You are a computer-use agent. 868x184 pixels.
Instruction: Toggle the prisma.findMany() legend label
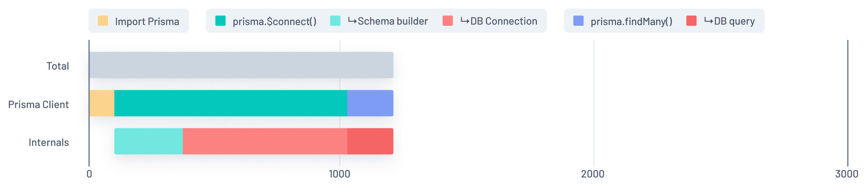631,21
